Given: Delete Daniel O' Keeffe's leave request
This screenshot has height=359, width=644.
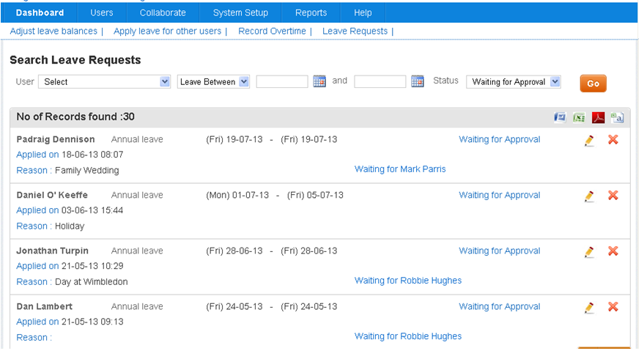Looking at the screenshot, I should click(612, 195).
